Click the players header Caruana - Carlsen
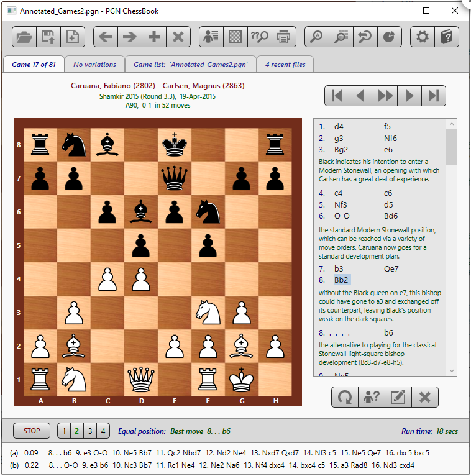The image size is (471, 476). pyautogui.click(x=157, y=86)
